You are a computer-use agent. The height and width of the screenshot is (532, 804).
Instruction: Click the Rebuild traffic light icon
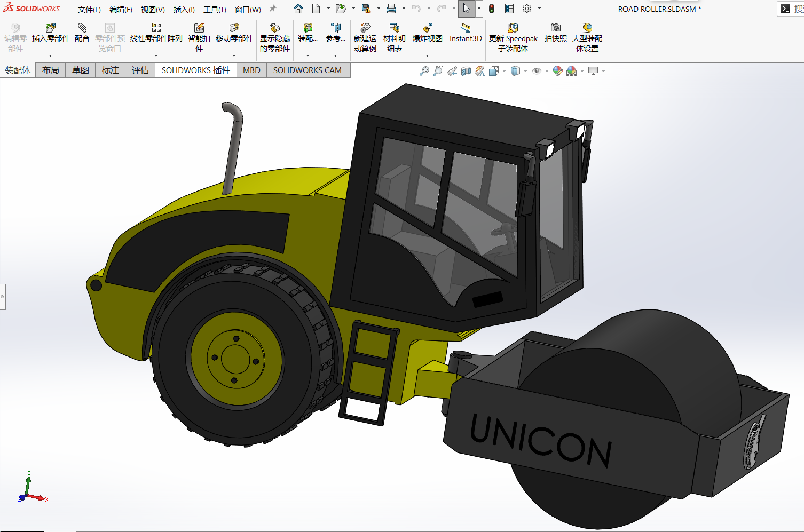pos(492,9)
